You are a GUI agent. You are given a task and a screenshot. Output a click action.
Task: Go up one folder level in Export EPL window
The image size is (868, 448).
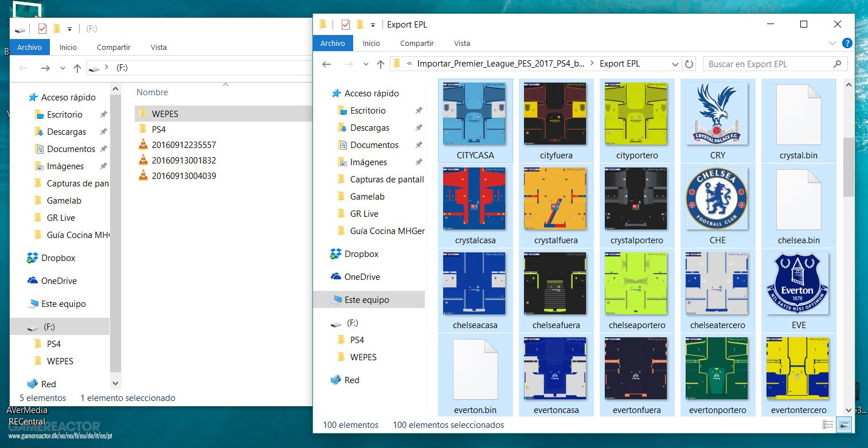(380, 64)
